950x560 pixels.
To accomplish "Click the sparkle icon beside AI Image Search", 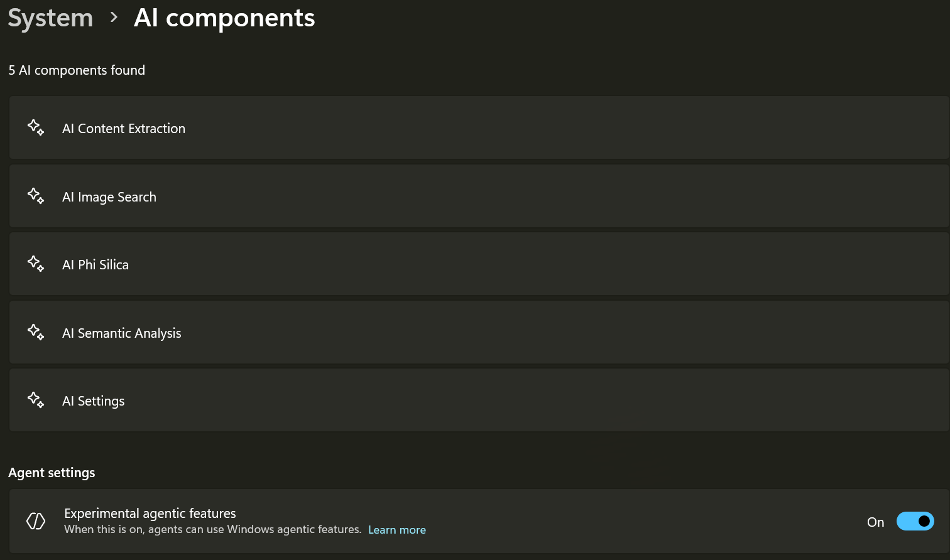I will (x=36, y=196).
